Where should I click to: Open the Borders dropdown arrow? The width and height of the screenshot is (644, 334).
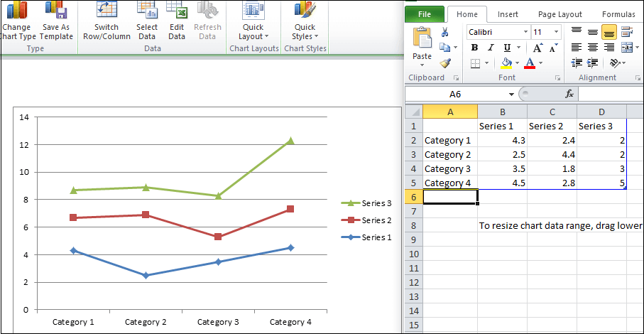tap(486, 63)
